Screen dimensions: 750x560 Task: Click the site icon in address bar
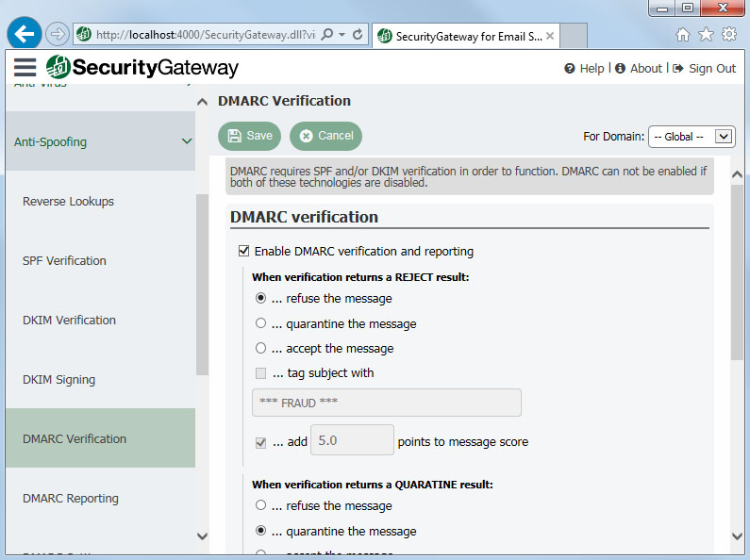[84, 34]
